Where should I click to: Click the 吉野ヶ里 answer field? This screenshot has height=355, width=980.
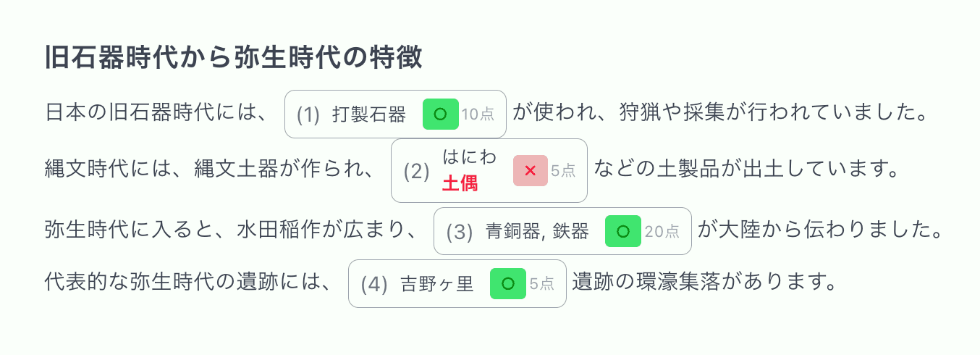click(436, 284)
